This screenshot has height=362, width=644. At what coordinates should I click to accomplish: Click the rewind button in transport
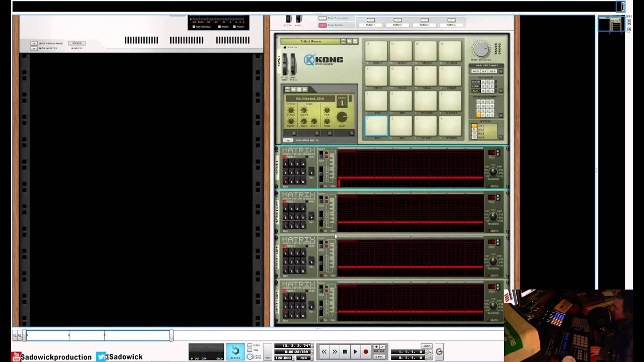tap(324, 351)
